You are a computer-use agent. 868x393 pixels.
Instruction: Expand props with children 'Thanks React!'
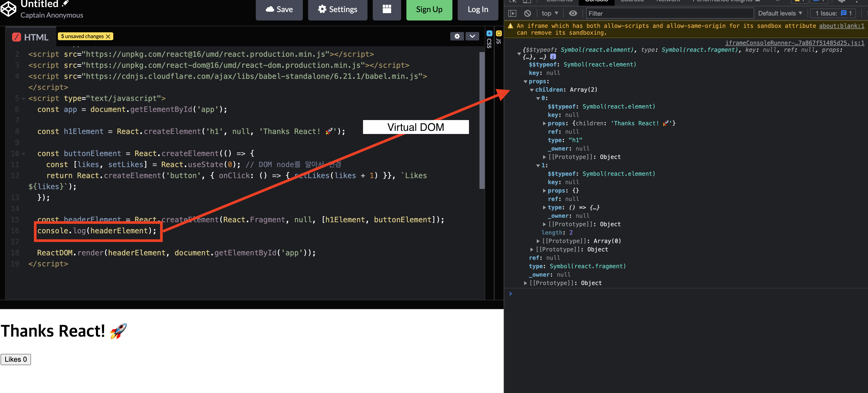pos(544,123)
